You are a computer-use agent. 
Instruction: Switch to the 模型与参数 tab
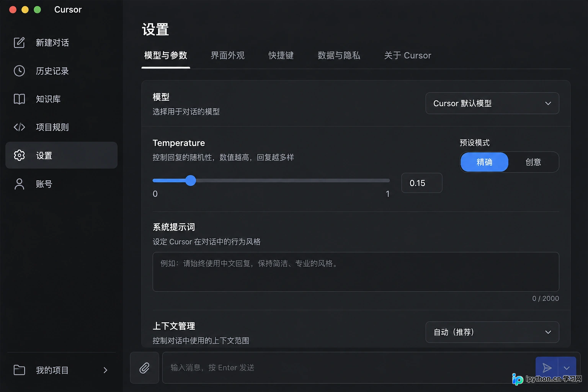click(166, 56)
